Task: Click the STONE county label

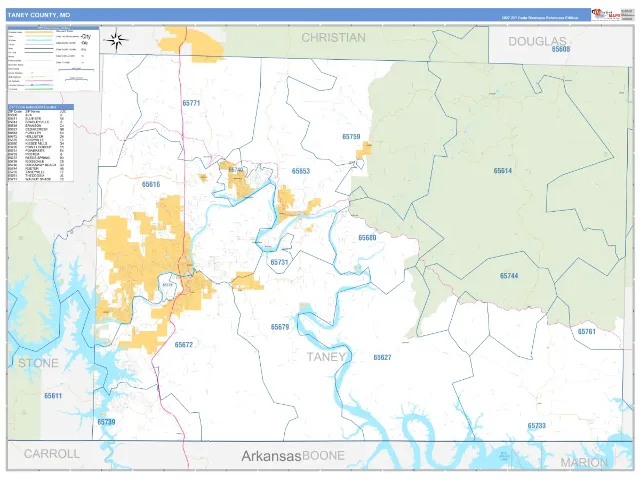Action: [x=38, y=363]
